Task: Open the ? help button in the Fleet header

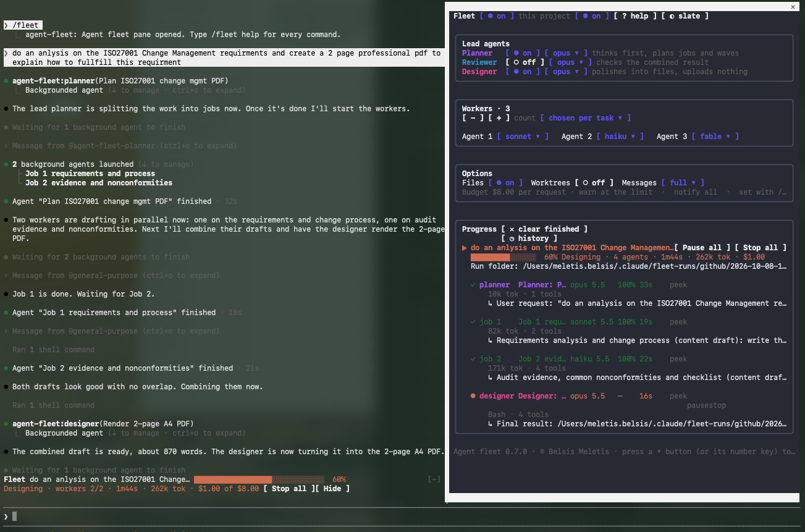Action: [x=634, y=16]
